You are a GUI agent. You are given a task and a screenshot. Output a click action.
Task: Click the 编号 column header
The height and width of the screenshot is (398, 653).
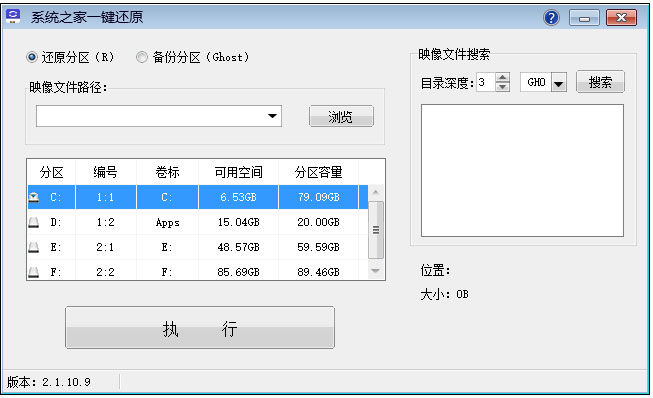tap(105, 172)
